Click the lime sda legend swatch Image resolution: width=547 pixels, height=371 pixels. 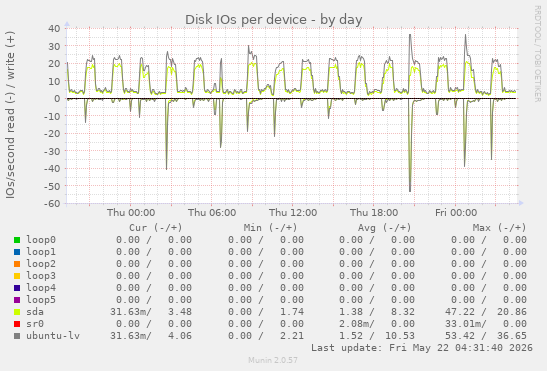pyautogui.click(x=17, y=312)
